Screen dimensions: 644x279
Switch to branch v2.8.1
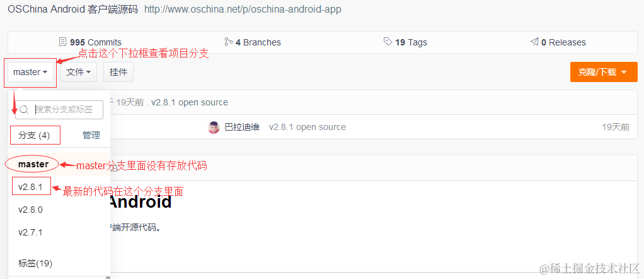pos(30,187)
